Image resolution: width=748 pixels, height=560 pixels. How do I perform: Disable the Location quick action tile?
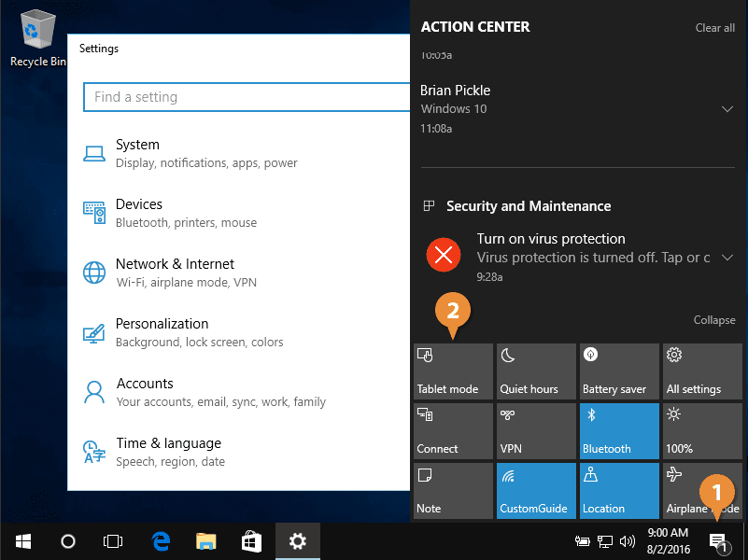619,491
